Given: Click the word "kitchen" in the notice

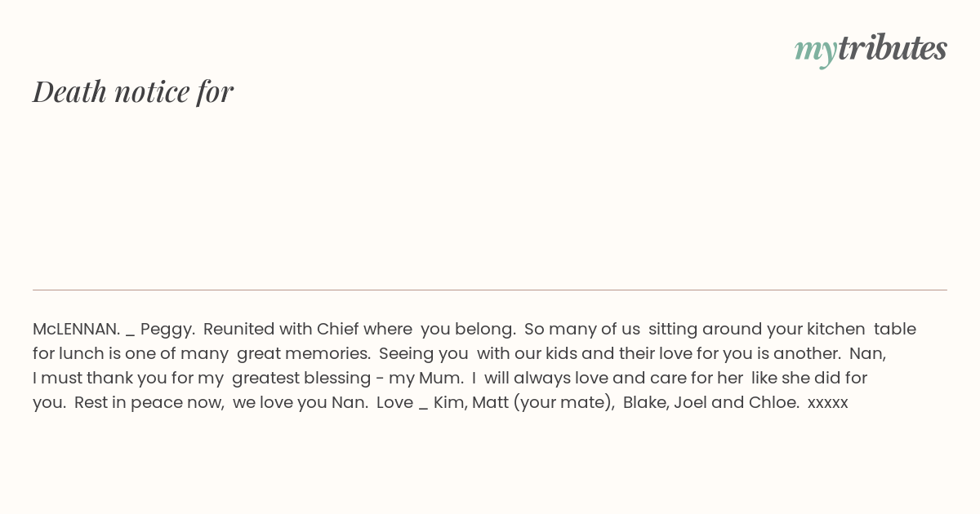Looking at the screenshot, I should 836,330.
